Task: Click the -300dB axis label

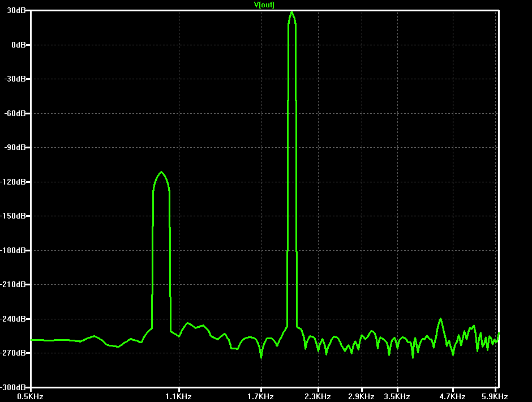Action: pyautogui.click(x=13, y=387)
